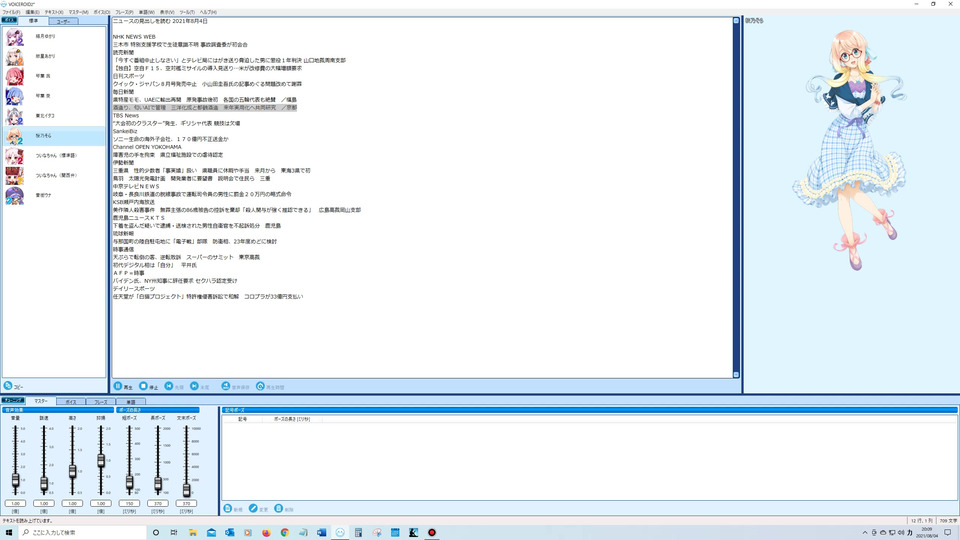Open the 編集(E) menu
Viewport: 960px width, 540px height.
(32, 12)
